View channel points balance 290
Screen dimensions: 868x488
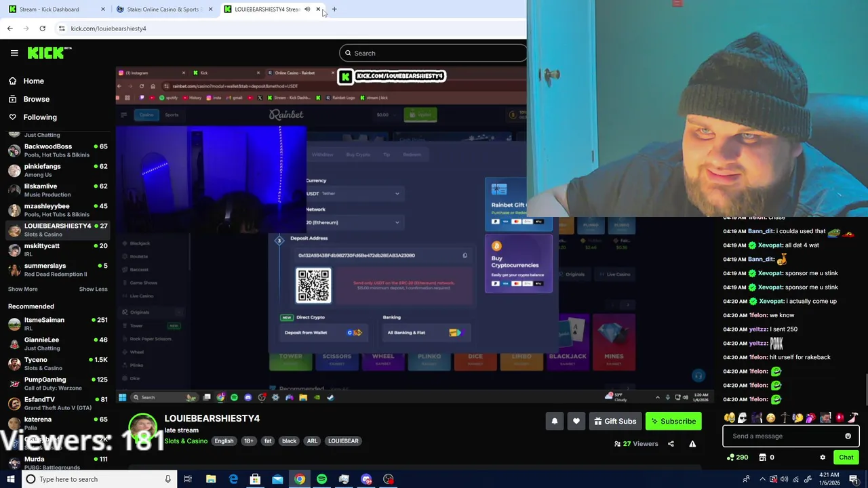(737, 457)
